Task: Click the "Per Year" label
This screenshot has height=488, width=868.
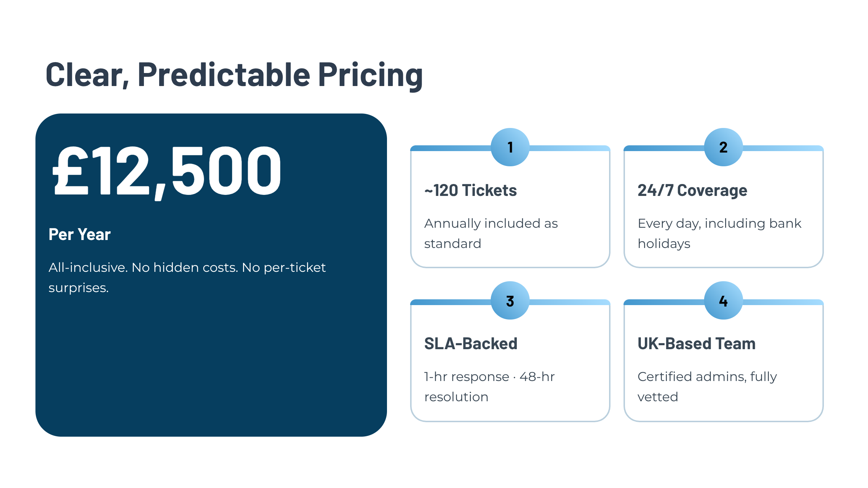Action: pyautogui.click(x=80, y=234)
